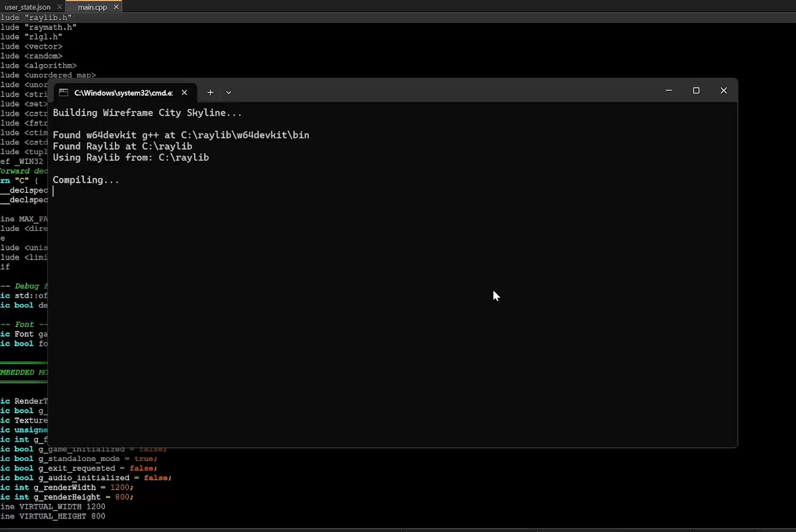
Task: Place cursor on the VIRTUAL_HEIGHT 800 line
Action: [62, 516]
